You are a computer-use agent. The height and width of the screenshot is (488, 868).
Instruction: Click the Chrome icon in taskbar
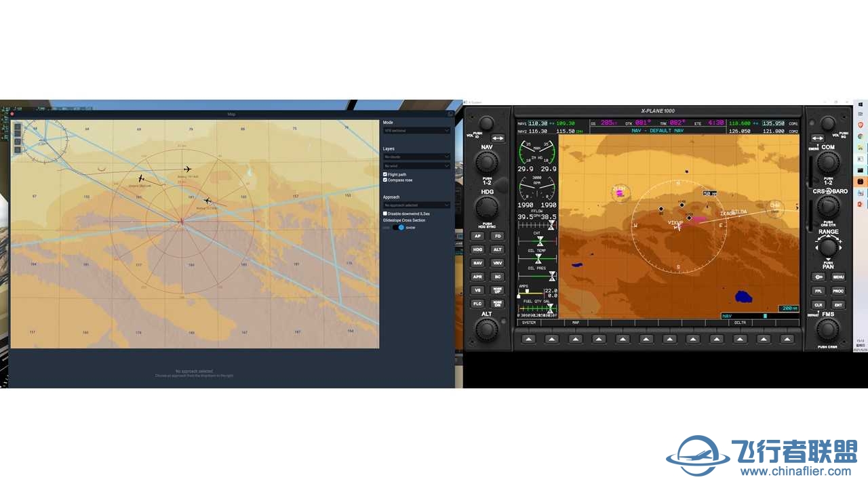(861, 136)
